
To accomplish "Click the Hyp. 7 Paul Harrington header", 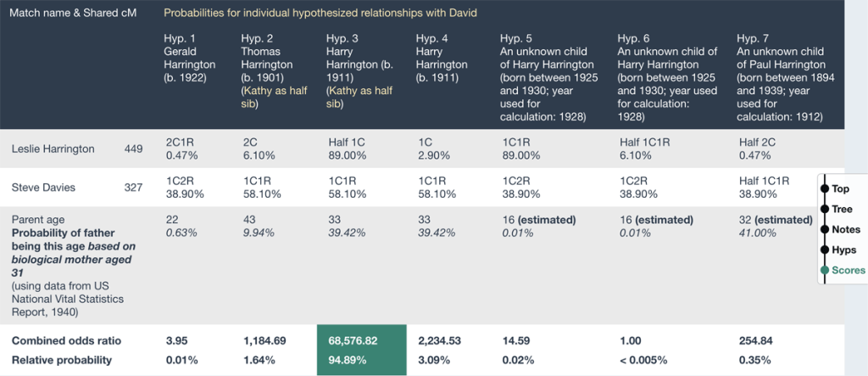I will click(779, 76).
